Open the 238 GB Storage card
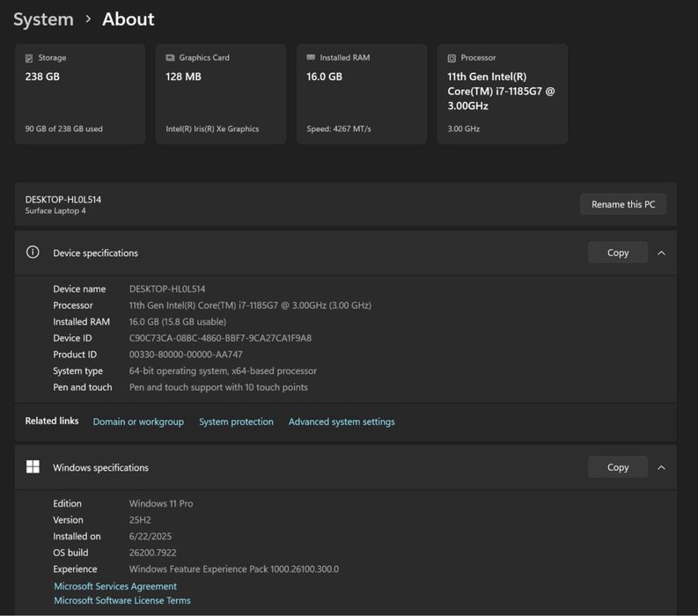Viewport: 698px width, 616px height. click(x=80, y=94)
